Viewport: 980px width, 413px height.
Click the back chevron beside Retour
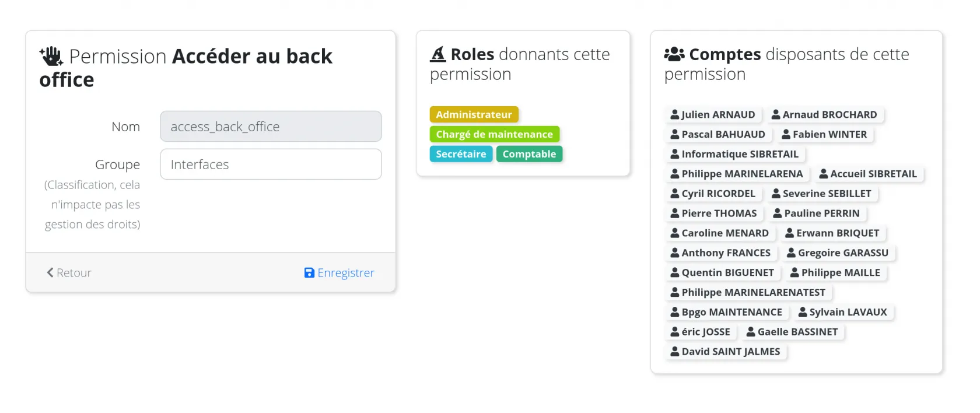click(50, 272)
